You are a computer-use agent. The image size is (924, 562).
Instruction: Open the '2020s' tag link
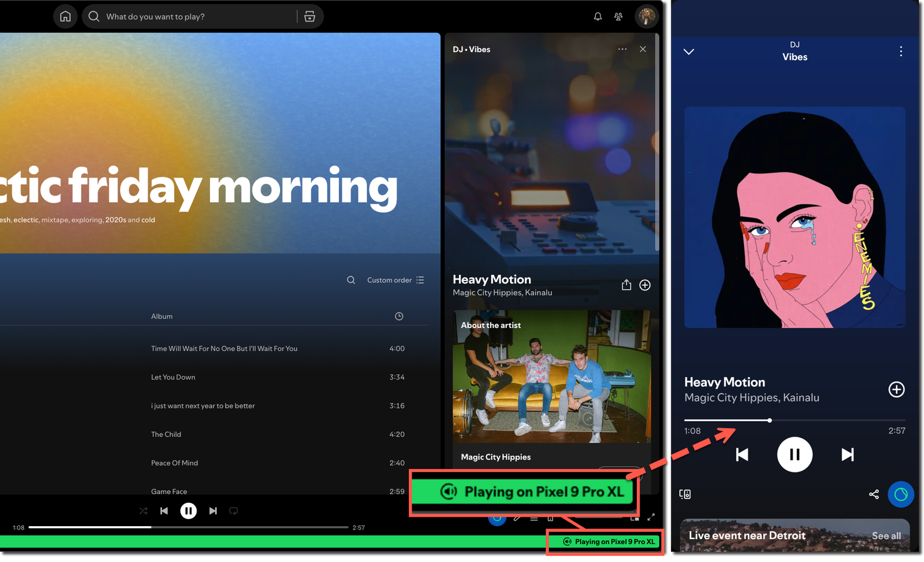pos(115,220)
